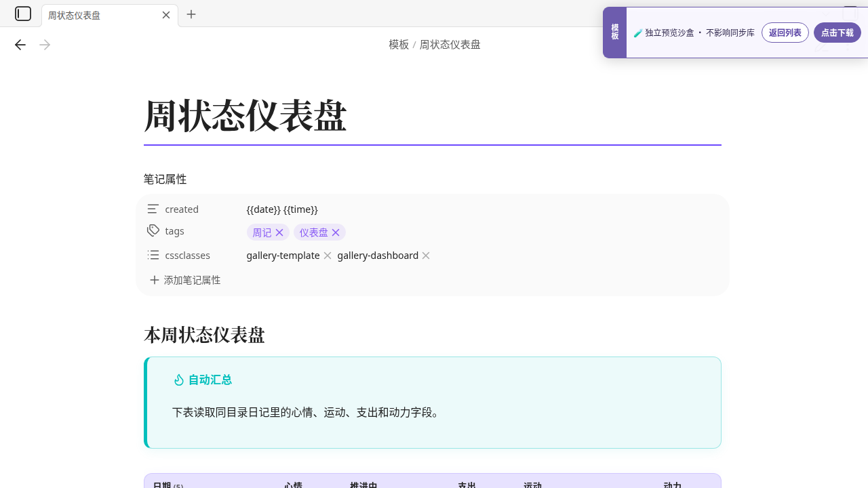
Task: Click the flame icon in 自动汇总 callout
Action: click(x=179, y=380)
